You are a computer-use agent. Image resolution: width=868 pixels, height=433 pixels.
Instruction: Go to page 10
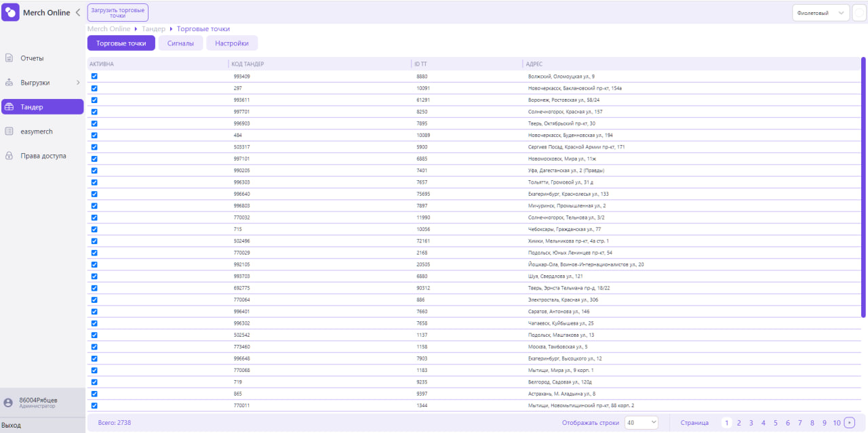(x=837, y=423)
